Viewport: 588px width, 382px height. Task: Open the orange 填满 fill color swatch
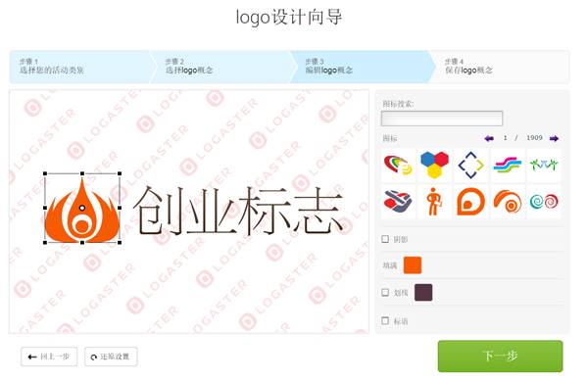[413, 265]
